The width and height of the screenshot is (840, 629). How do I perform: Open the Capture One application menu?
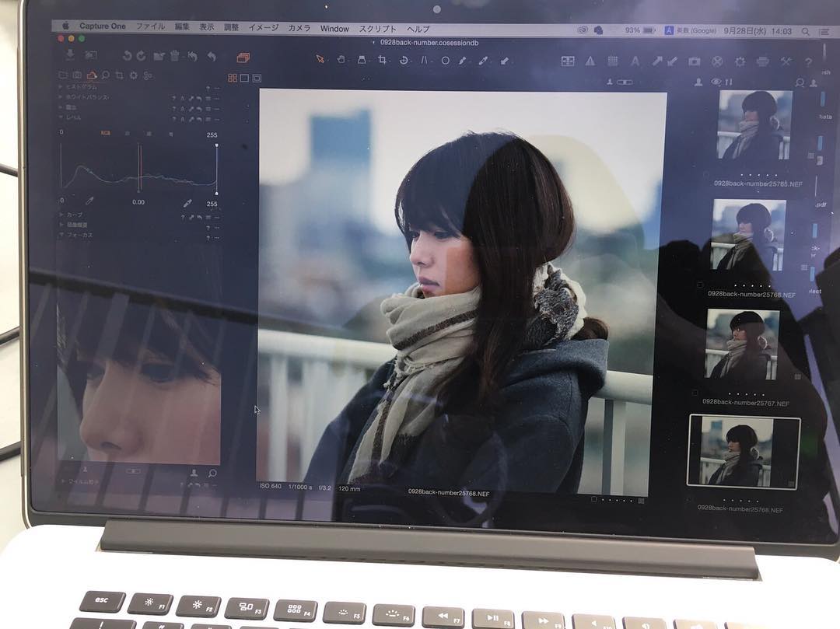pos(103,26)
